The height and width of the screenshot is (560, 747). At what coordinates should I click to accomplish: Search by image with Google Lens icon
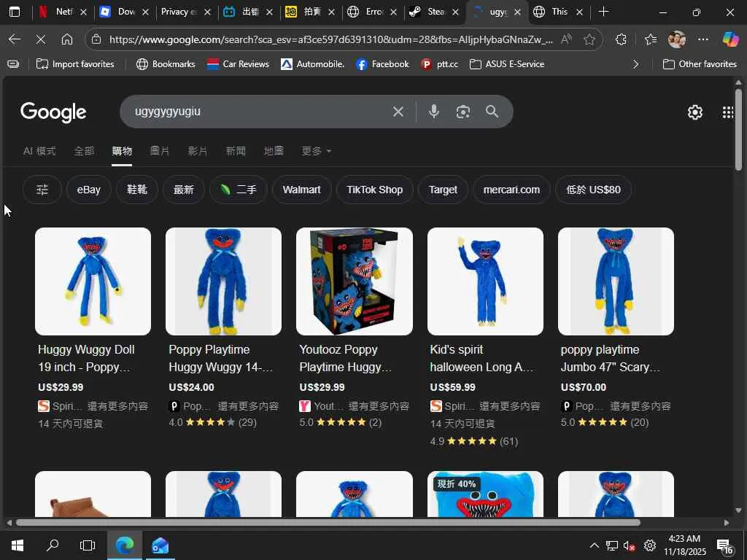[x=463, y=112]
